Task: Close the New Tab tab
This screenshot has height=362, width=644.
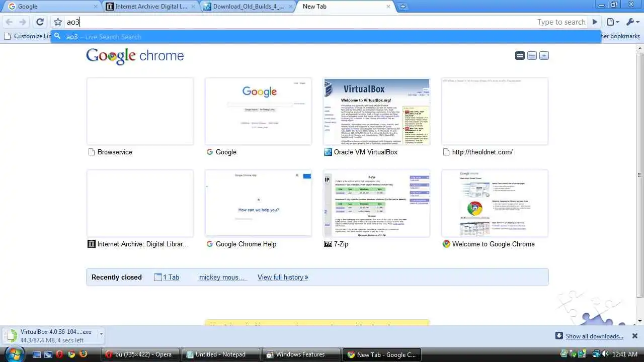Action: click(x=388, y=7)
